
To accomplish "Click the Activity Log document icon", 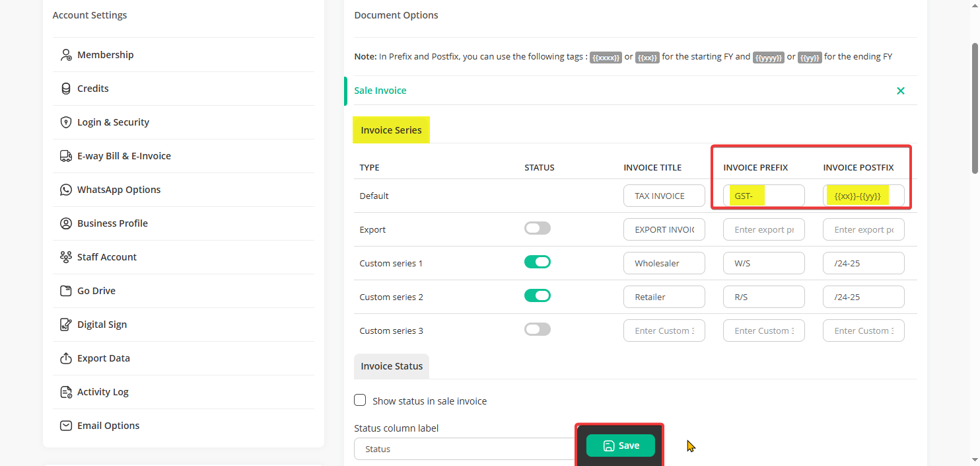I will [66, 392].
